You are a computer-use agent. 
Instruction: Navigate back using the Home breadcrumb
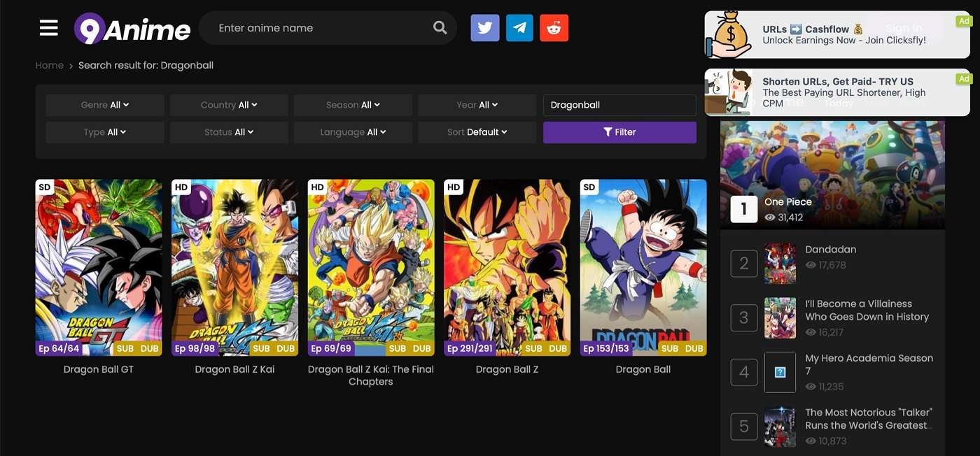[x=49, y=65]
